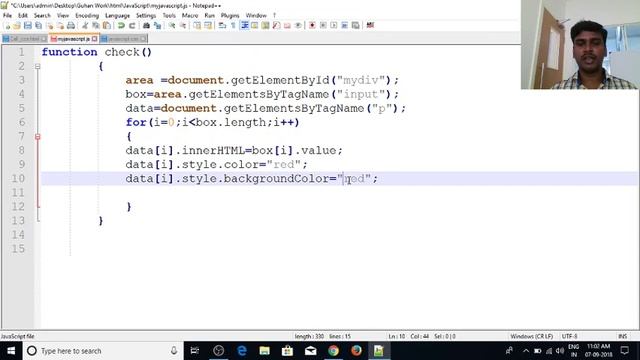
Task: Click the Copy toolbar icon
Action: pyautogui.click(x=96, y=26)
